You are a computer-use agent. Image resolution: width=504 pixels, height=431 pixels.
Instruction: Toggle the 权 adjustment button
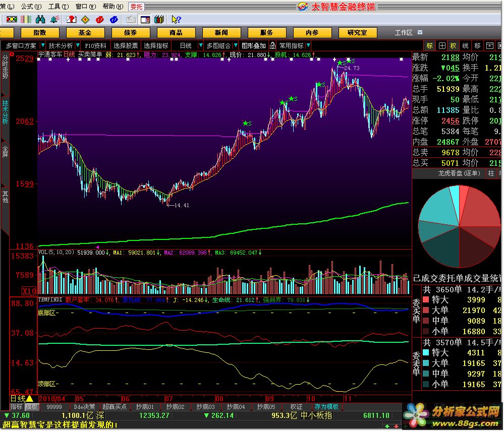(453, 45)
